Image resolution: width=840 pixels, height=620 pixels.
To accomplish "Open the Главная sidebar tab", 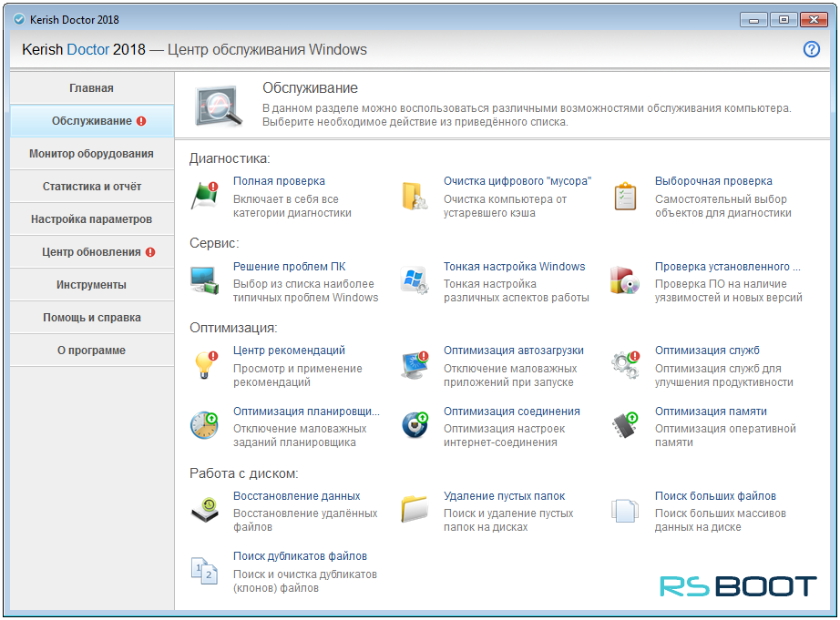I will [92, 88].
